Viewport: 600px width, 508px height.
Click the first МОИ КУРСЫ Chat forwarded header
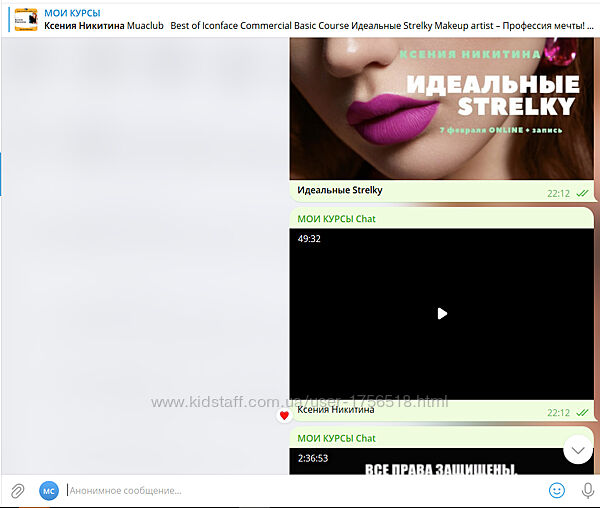(336, 218)
